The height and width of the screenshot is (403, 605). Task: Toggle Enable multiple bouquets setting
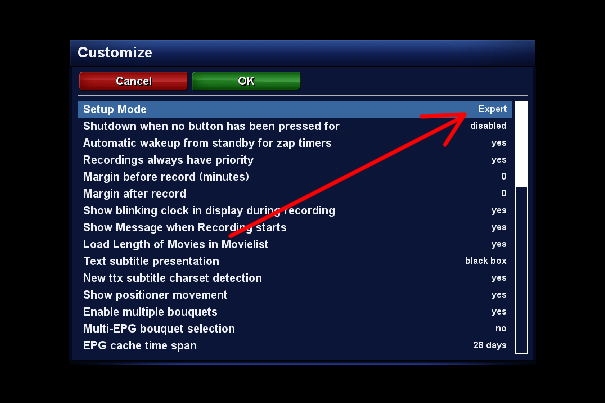point(295,312)
